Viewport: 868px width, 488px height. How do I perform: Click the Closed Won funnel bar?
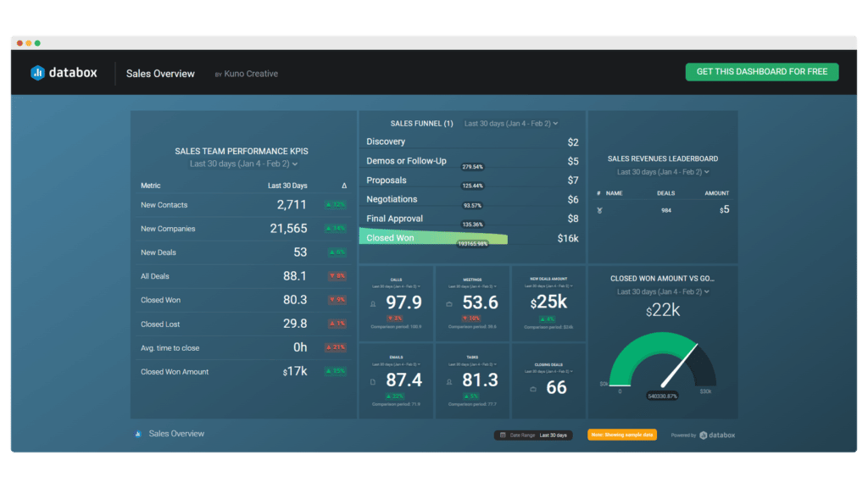point(433,238)
